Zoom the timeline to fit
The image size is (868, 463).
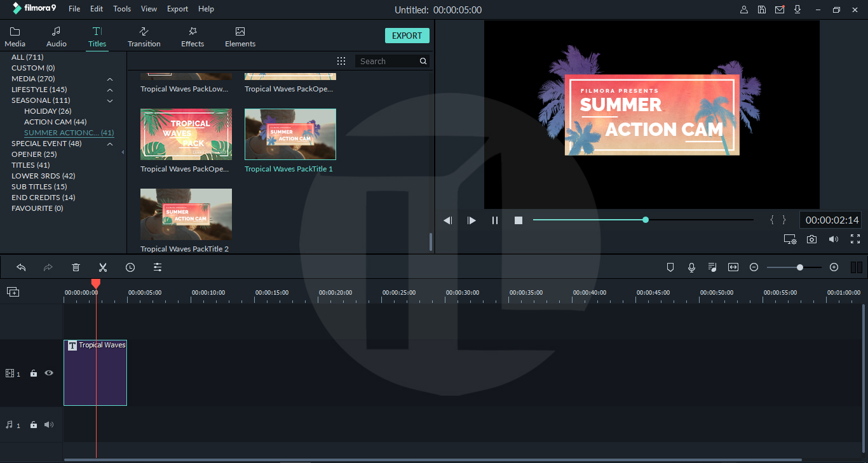(733, 267)
